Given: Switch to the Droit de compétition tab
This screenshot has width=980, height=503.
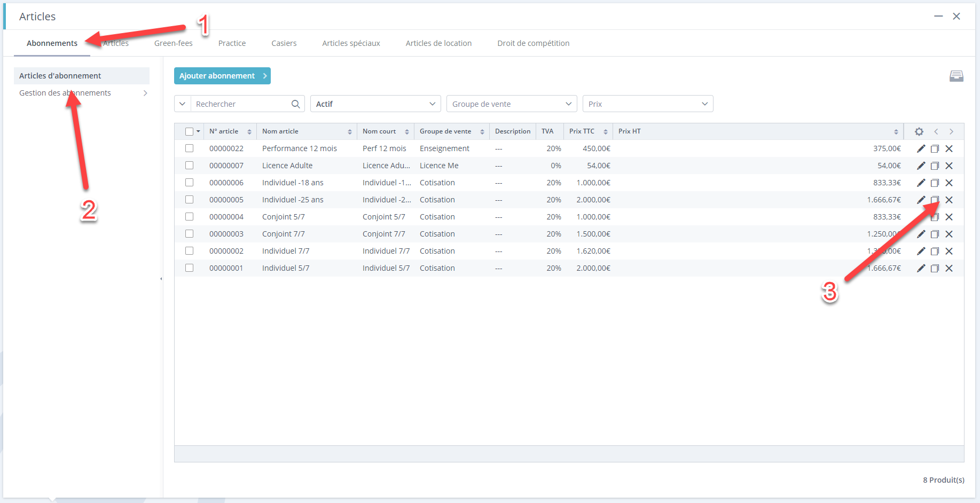Looking at the screenshot, I should click(x=533, y=43).
